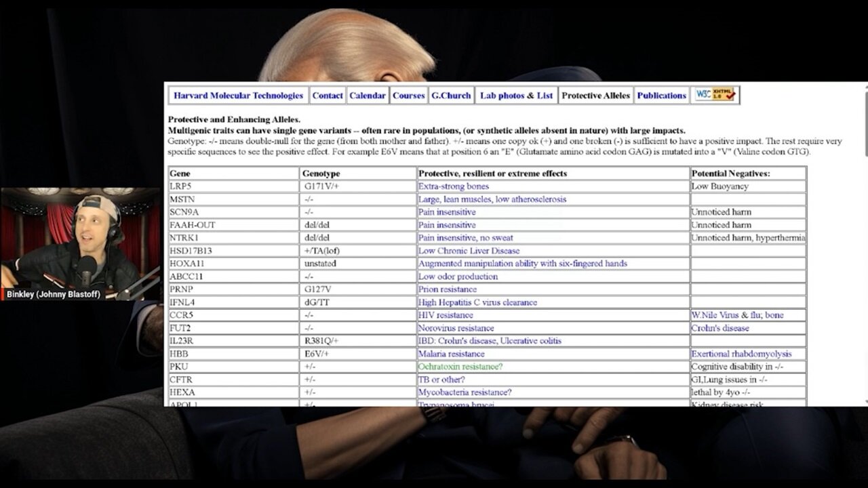Click the PRNP gene cell

tap(234, 289)
